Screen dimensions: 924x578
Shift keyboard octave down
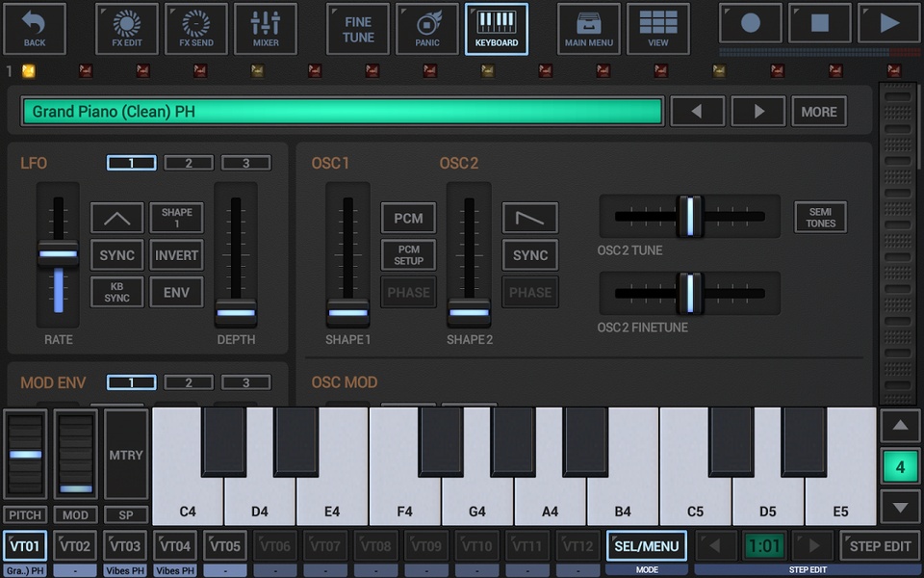[900, 508]
